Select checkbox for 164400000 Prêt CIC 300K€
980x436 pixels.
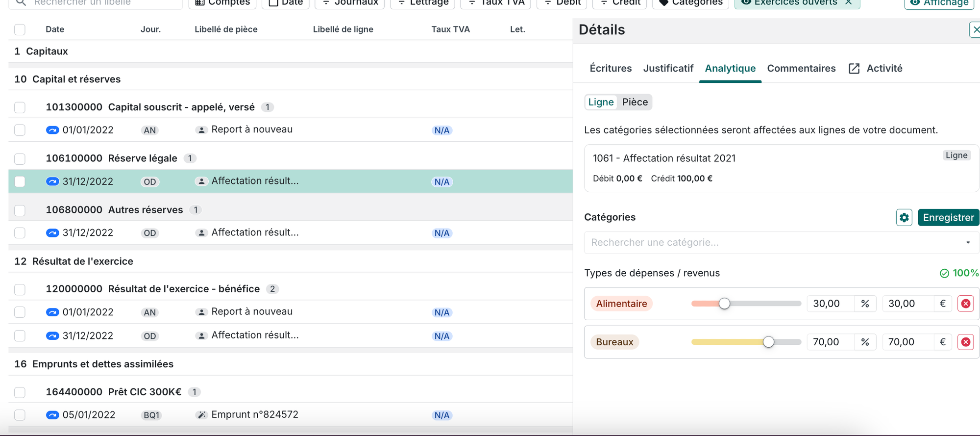click(20, 392)
